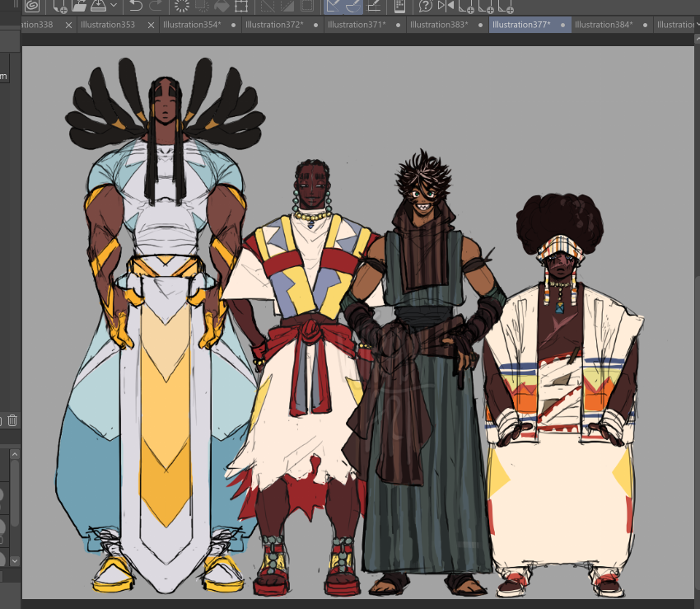Click left panel scrollbar up arrow
Screen dimensions: 700x609
tap(15, 454)
